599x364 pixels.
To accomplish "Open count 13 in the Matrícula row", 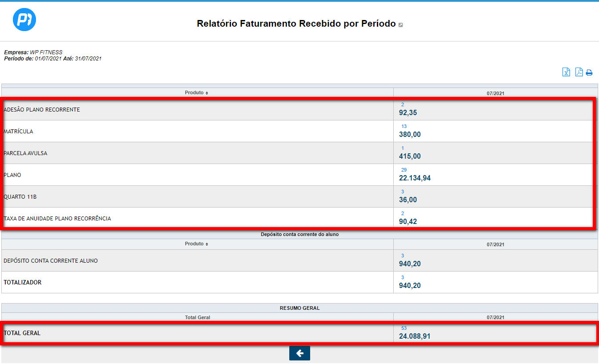I will tap(404, 126).
